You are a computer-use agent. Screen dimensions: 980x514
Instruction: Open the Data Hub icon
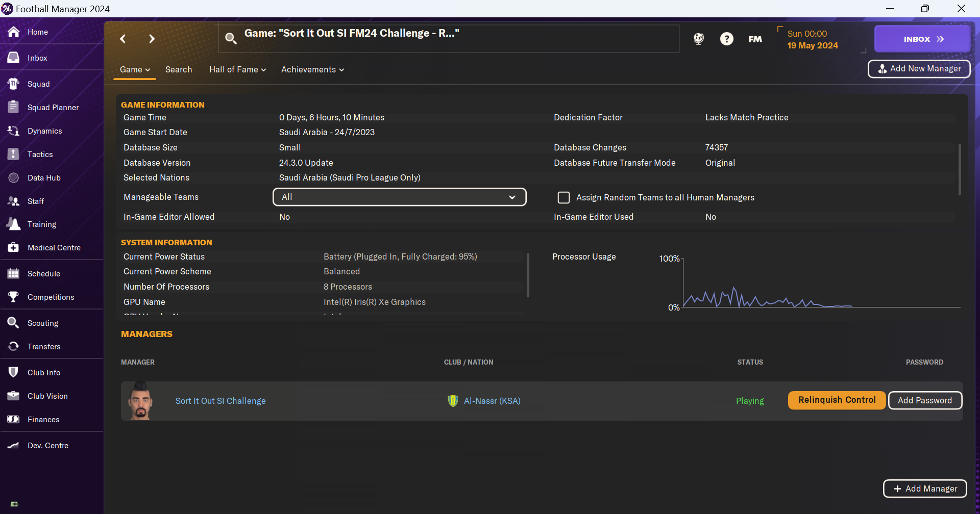coord(14,177)
